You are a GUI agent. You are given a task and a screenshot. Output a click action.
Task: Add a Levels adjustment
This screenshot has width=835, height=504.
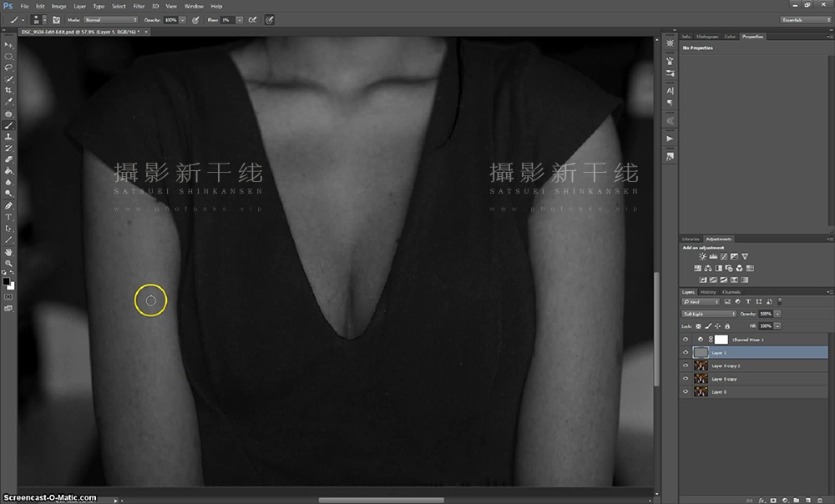coord(713,256)
